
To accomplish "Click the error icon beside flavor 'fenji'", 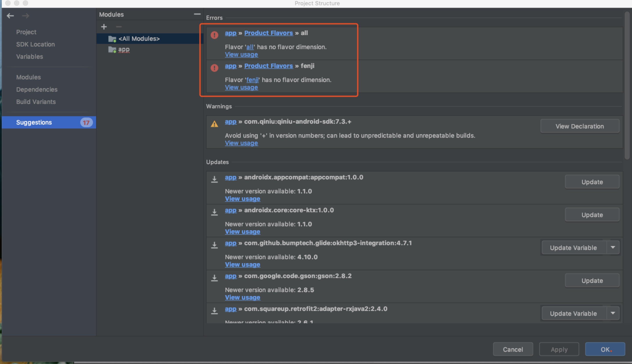I will [214, 68].
